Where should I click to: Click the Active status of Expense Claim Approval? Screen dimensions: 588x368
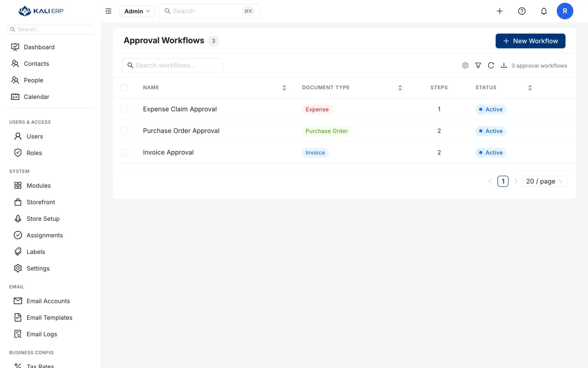491,109
